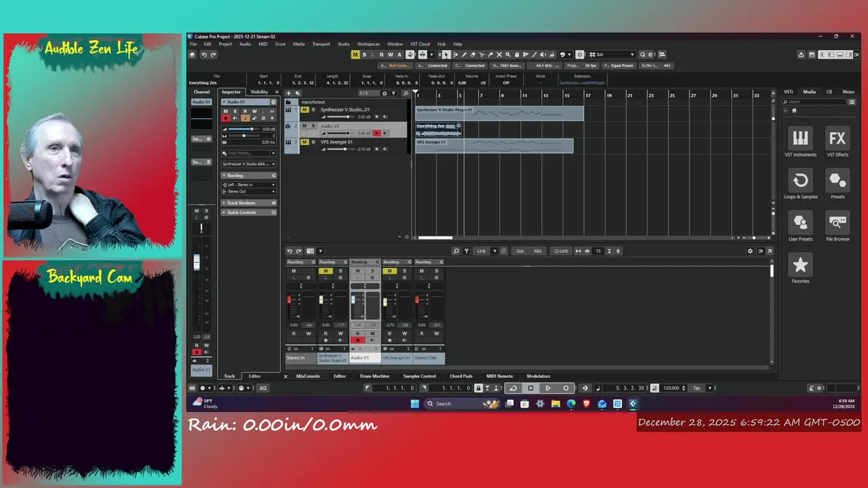Click the Redo arrow in project toolbar

(x=213, y=55)
